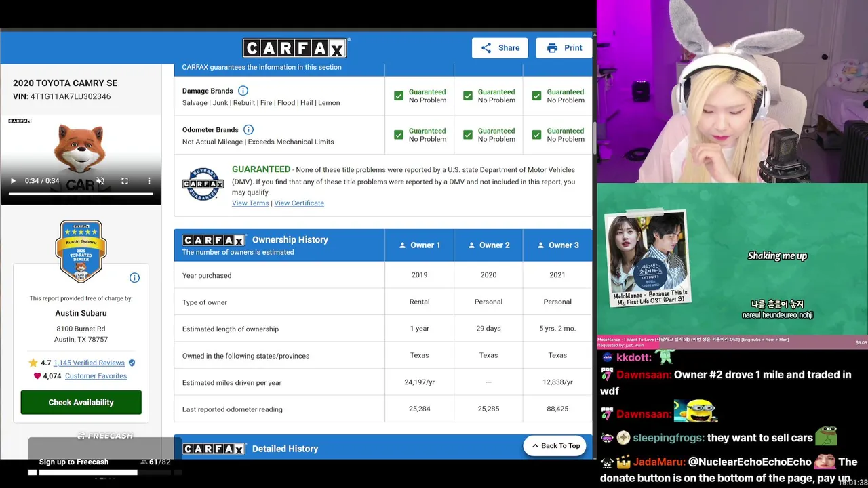Open the Odometer Brands info icon
868x488 pixels.
[x=248, y=129]
